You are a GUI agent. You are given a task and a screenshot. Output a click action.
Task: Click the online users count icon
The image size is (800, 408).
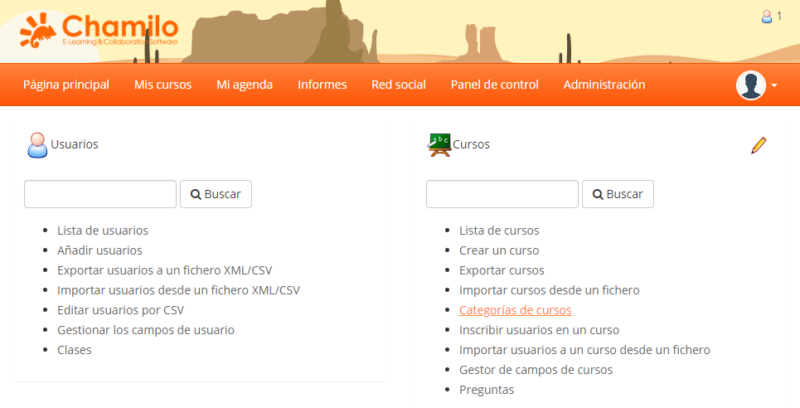click(767, 16)
